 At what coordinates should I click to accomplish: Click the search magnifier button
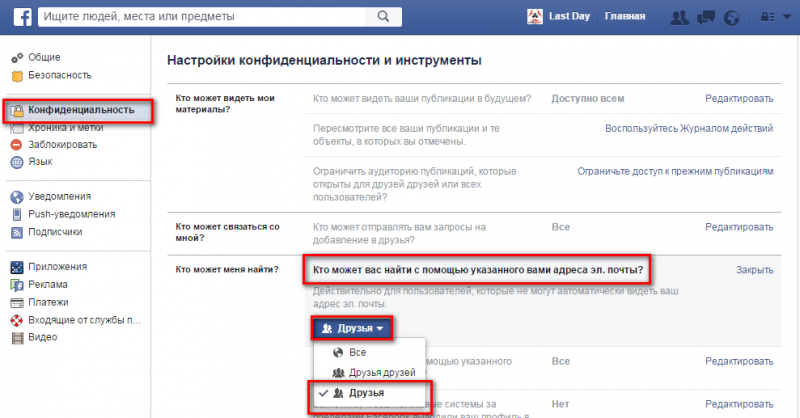click(383, 16)
